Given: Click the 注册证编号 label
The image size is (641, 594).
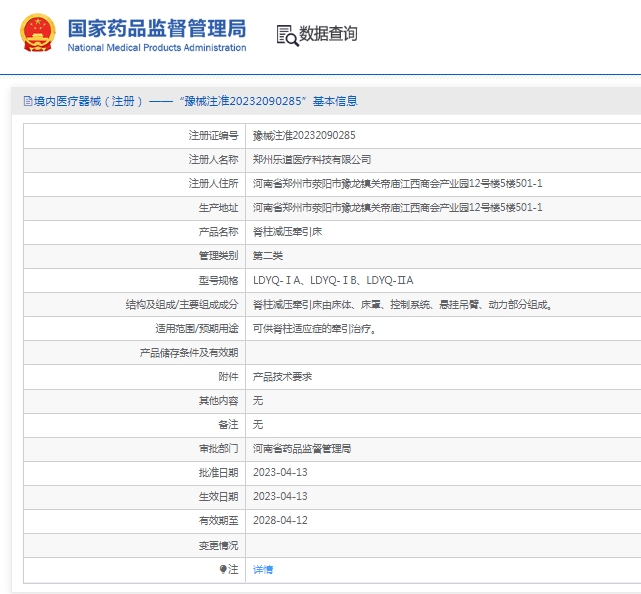Looking at the screenshot, I should [213, 135].
